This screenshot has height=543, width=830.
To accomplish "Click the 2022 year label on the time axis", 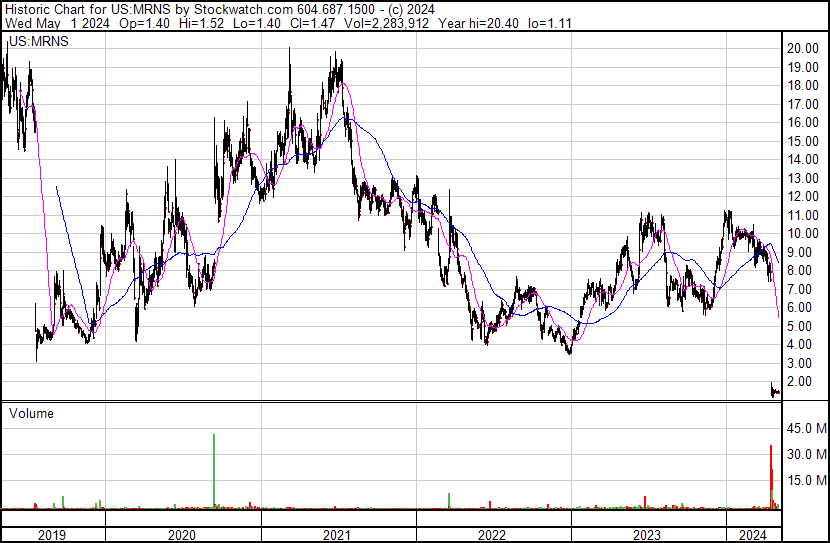I will click(x=492, y=535).
